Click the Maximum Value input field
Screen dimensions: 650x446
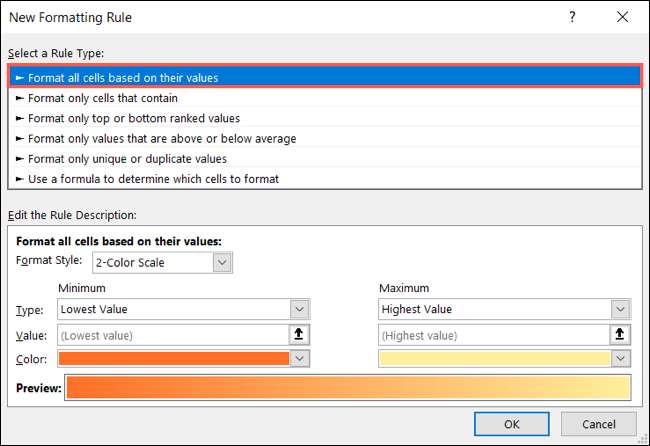[x=494, y=335]
